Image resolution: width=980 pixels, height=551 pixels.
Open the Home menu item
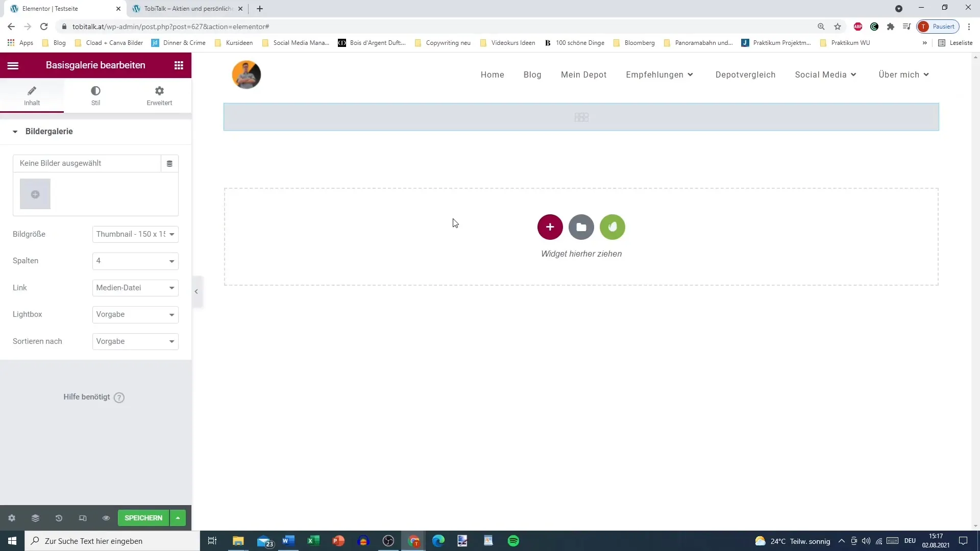click(493, 74)
